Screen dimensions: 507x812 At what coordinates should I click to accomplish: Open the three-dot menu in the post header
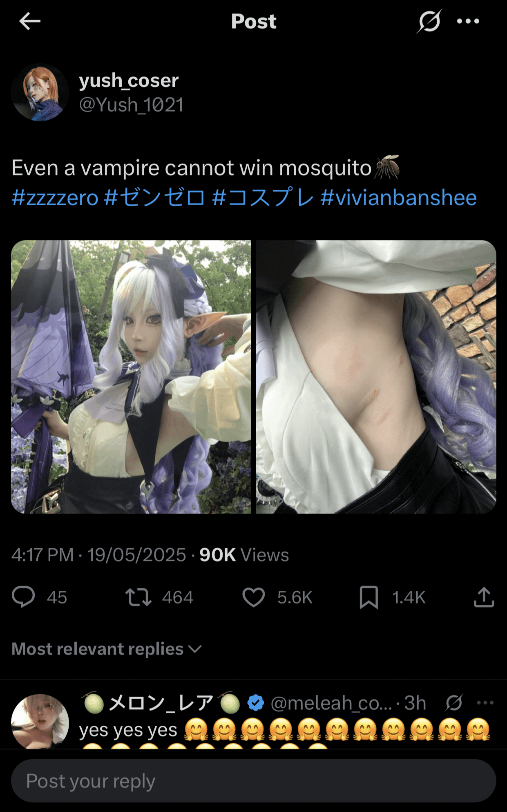pos(468,21)
